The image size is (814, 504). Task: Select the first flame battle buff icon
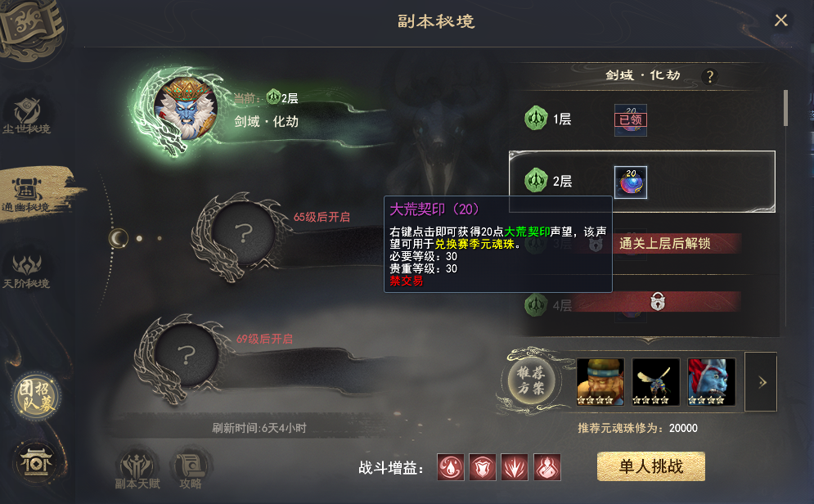point(451,466)
